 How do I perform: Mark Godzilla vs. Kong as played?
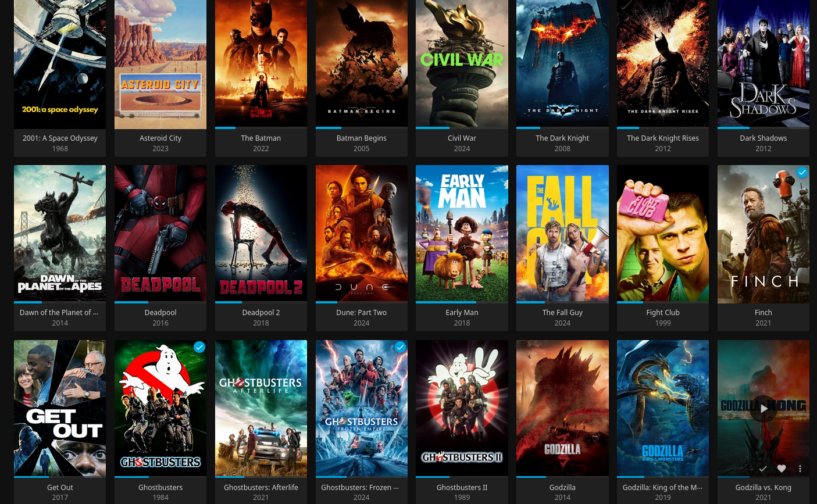pos(762,469)
